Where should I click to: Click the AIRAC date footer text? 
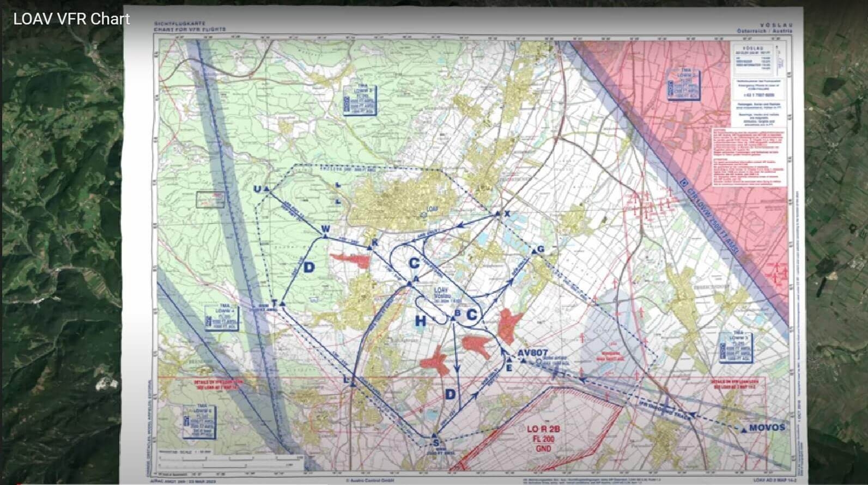[184, 481]
